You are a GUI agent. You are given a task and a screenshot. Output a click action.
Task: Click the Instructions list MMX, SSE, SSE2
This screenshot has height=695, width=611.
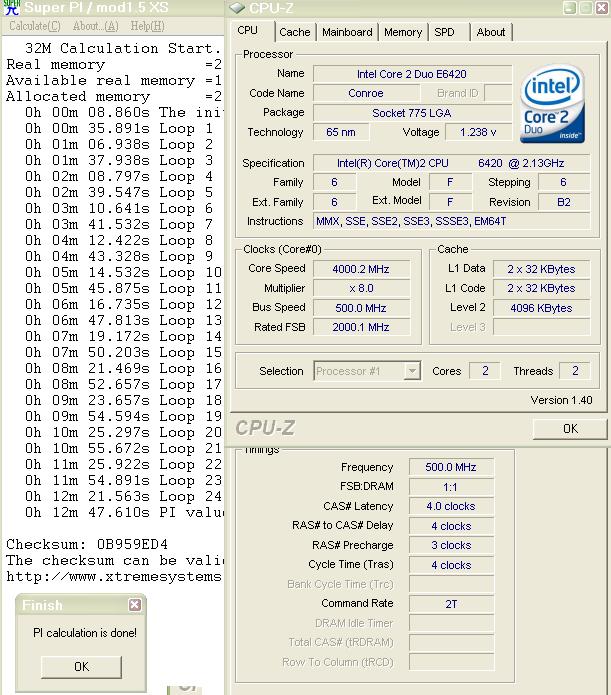[451, 221]
